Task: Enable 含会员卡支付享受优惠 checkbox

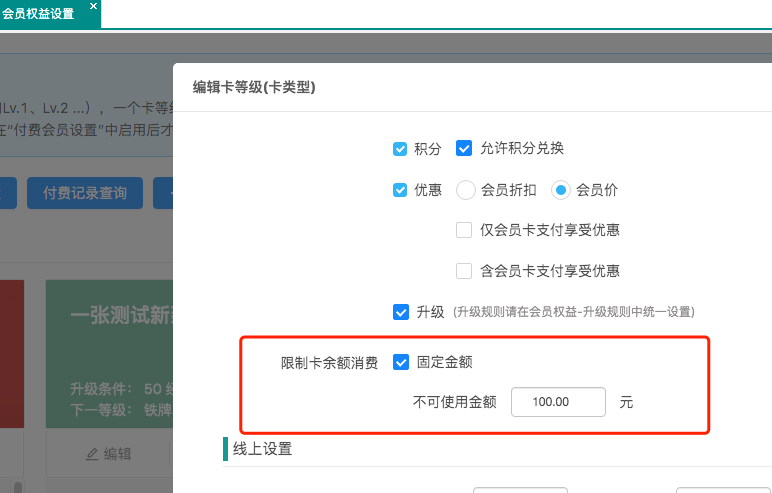Action: point(464,271)
